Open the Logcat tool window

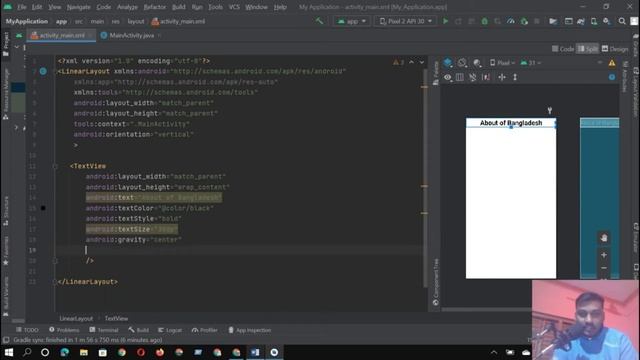tap(170, 330)
